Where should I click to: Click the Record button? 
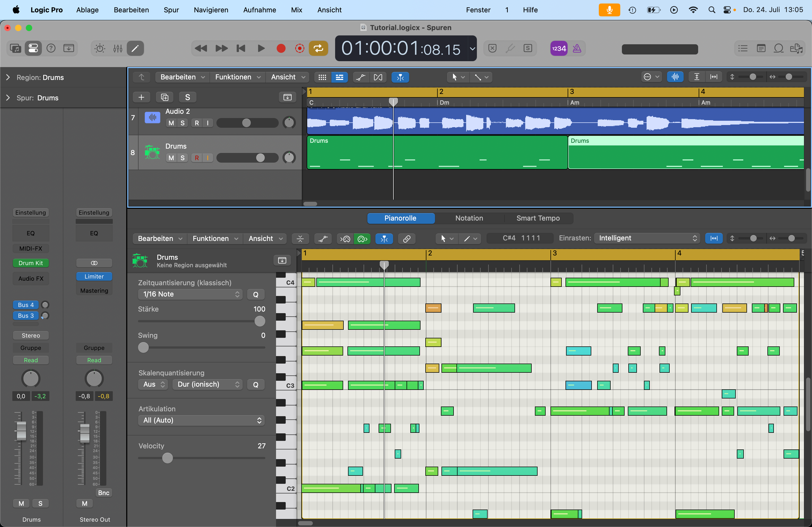click(281, 48)
